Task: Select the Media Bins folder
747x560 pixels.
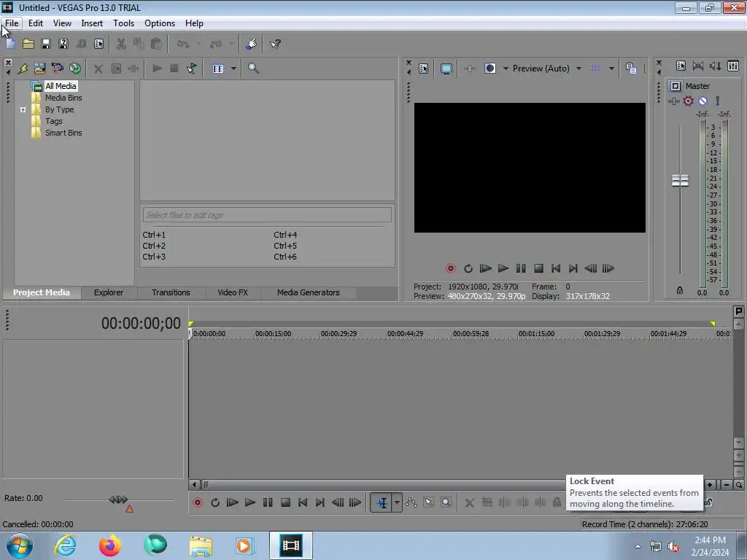Action: pos(63,98)
